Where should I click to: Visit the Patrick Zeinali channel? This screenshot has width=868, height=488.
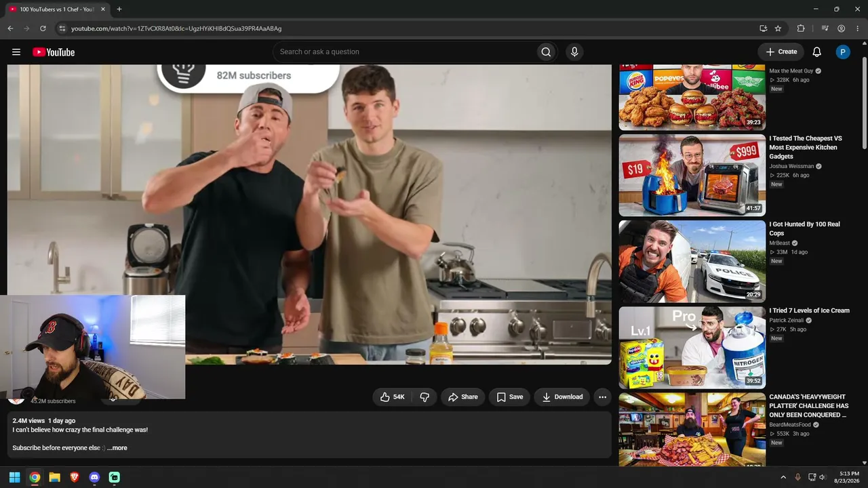786,321
